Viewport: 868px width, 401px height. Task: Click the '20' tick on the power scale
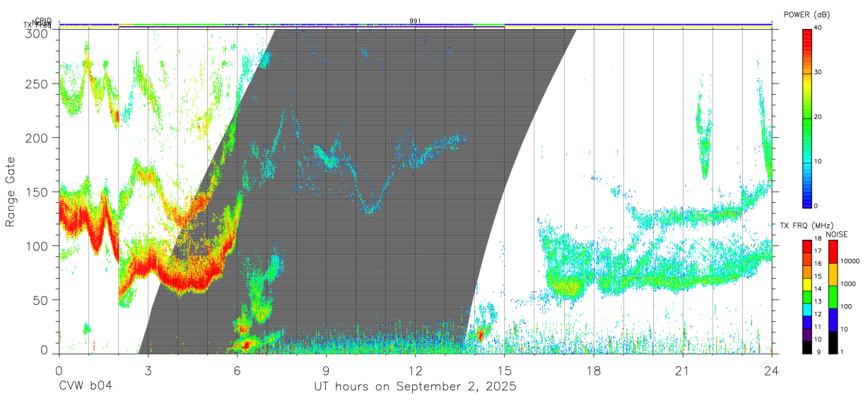(x=819, y=117)
